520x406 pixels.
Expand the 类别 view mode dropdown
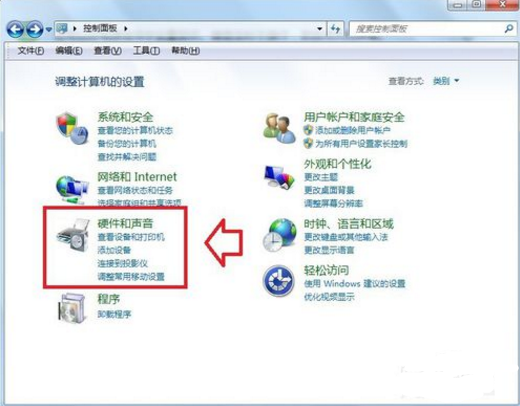coord(446,81)
